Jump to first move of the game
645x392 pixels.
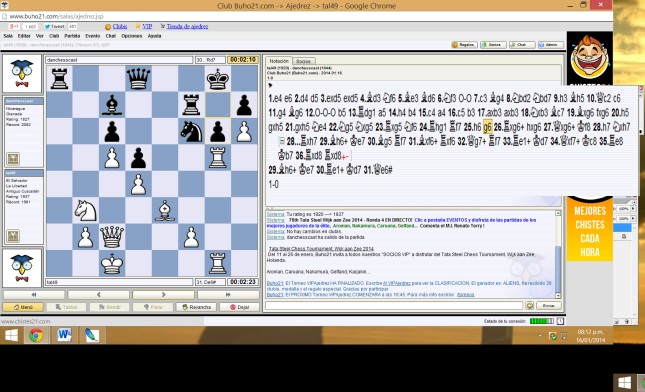[34, 295]
